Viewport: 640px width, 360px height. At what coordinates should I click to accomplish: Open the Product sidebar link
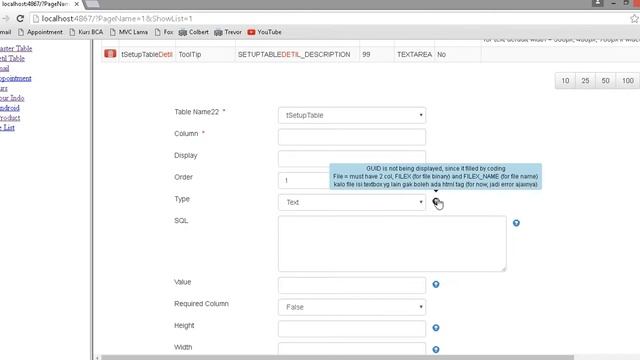pos(10,118)
